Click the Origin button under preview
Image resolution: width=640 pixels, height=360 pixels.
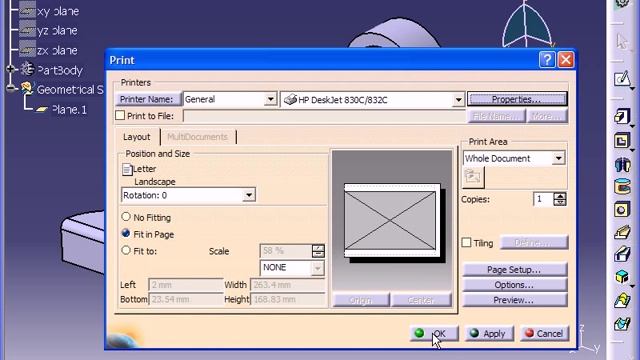(361, 300)
